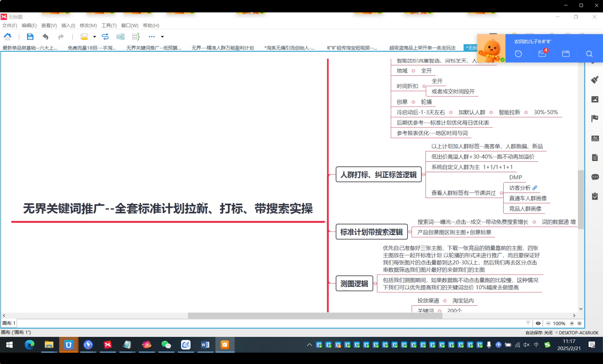
Task: Undo the last action in toolbar
Action: 46,37
